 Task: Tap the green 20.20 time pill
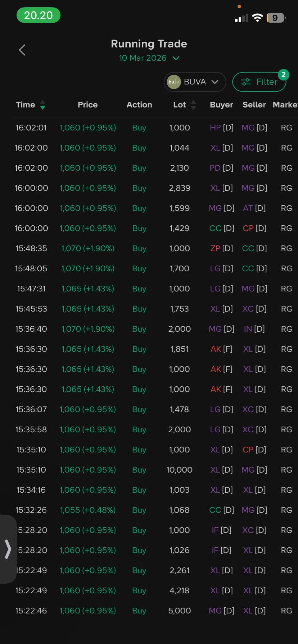point(39,15)
